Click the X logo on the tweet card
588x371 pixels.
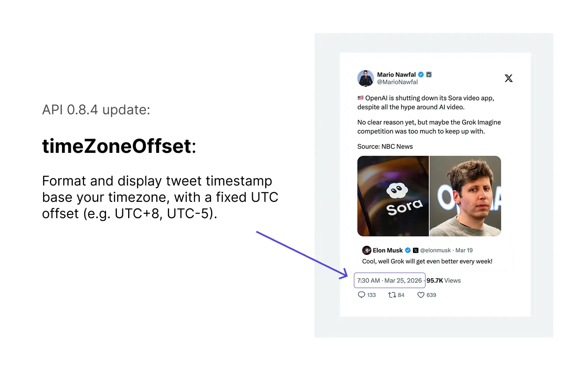tap(508, 78)
